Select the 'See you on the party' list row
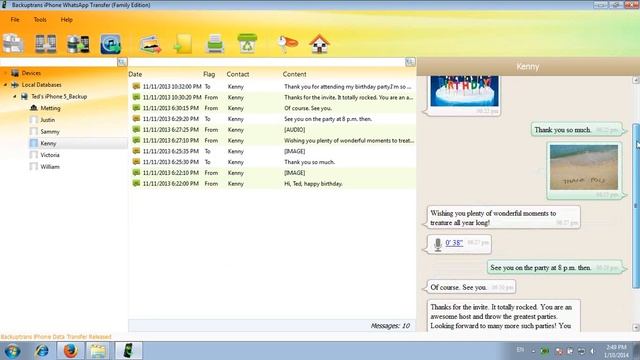 pyautogui.click(x=272, y=119)
